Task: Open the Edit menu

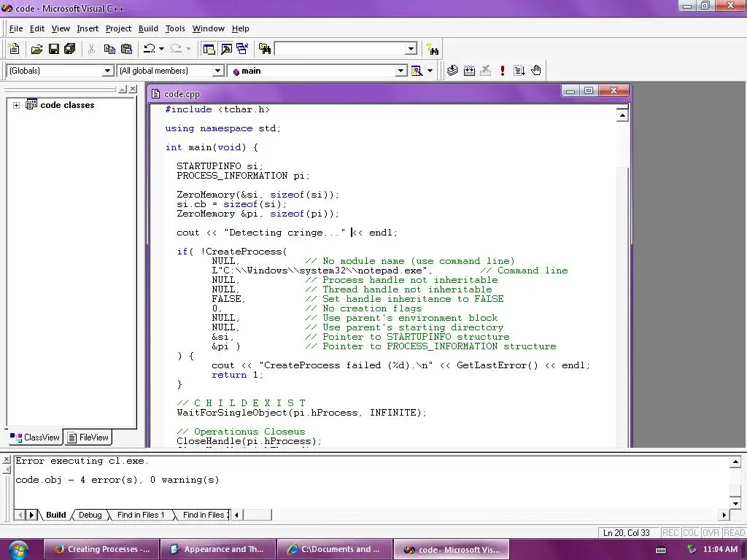Action: tap(36, 28)
